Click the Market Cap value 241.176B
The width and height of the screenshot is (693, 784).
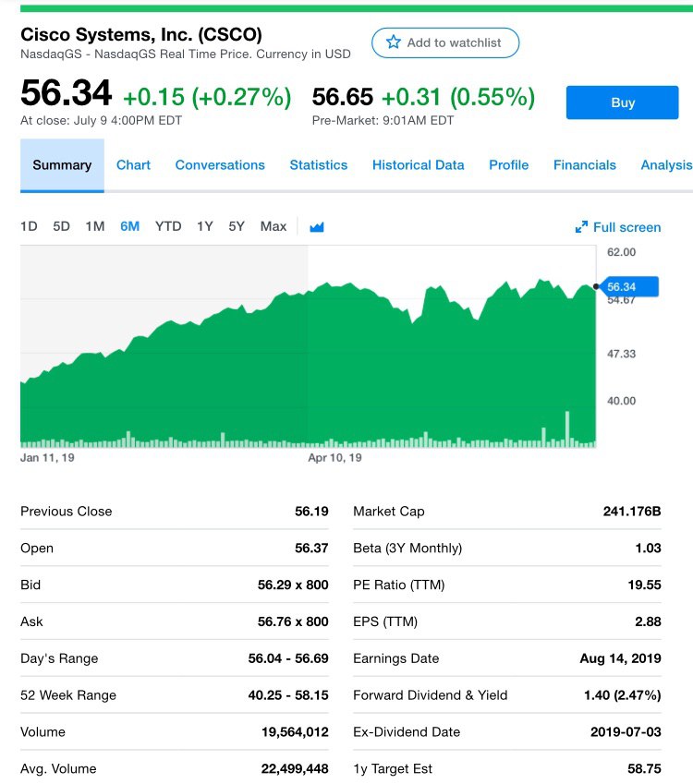(x=632, y=511)
